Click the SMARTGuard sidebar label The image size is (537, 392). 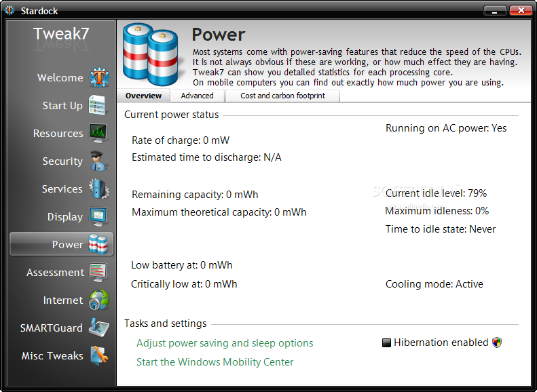click(52, 328)
